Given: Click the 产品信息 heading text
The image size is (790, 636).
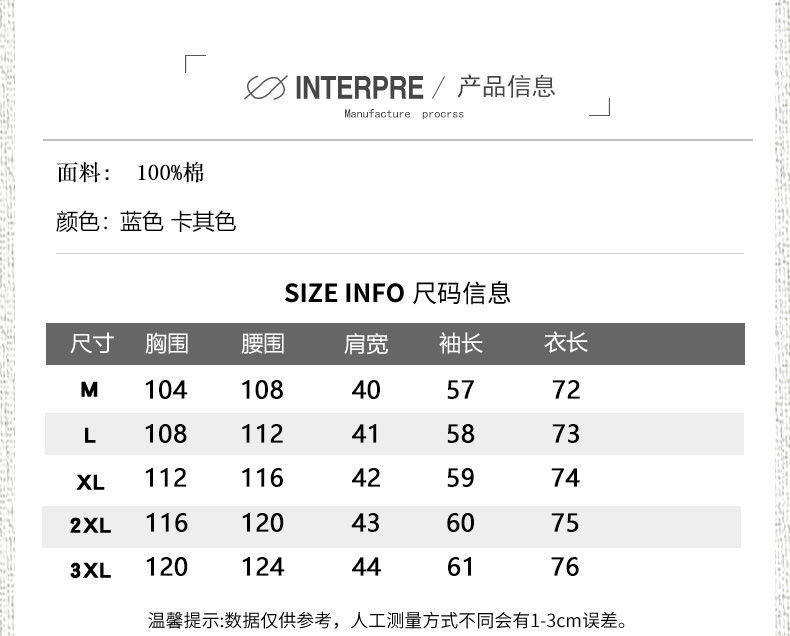Looking at the screenshot, I should [x=506, y=87].
